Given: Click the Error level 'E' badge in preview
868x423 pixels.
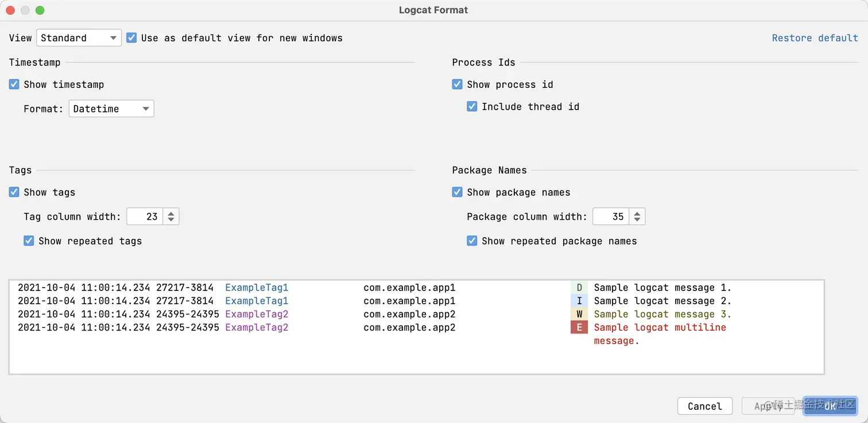Looking at the screenshot, I should pos(579,327).
